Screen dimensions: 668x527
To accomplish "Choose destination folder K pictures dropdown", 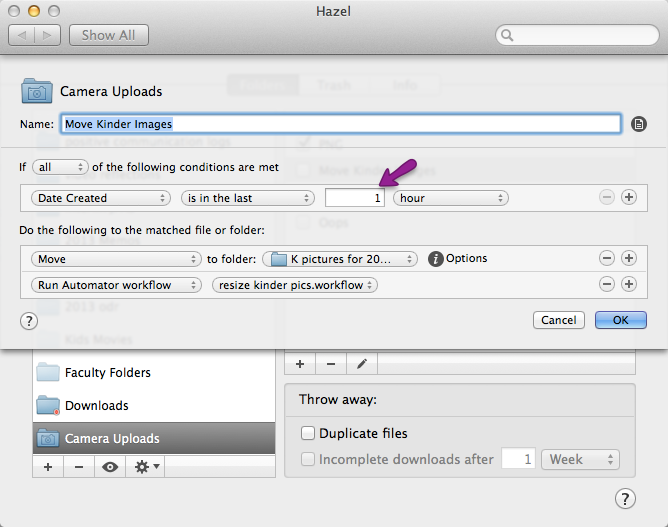I will pos(340,259).
